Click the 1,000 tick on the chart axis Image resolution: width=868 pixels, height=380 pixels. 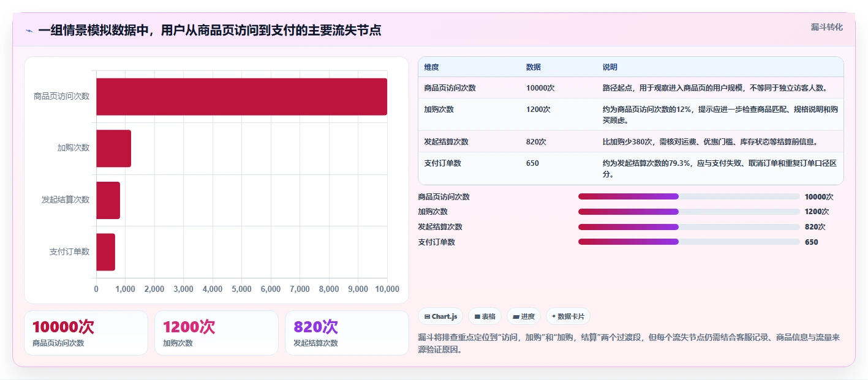pos(125,289)
